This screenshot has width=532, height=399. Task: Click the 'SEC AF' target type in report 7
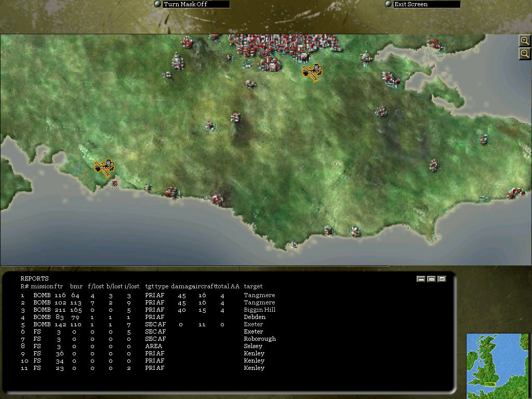click(x=155, y=339)
